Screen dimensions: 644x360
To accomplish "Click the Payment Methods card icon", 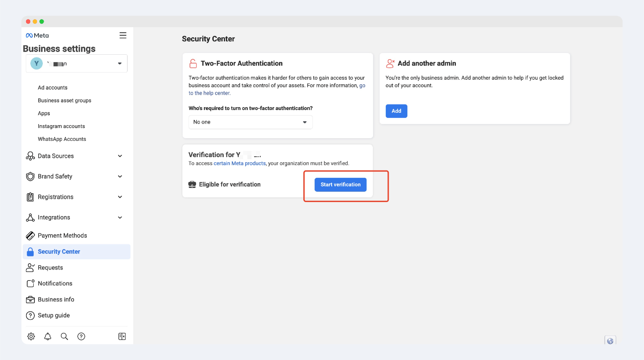I will [x=30, y=236].
